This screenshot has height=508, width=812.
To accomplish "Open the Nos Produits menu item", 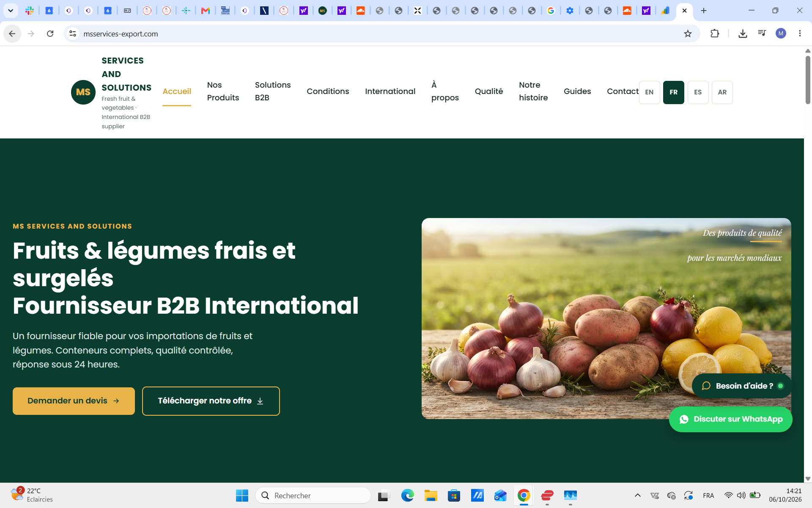I will [x=223, y=91].
